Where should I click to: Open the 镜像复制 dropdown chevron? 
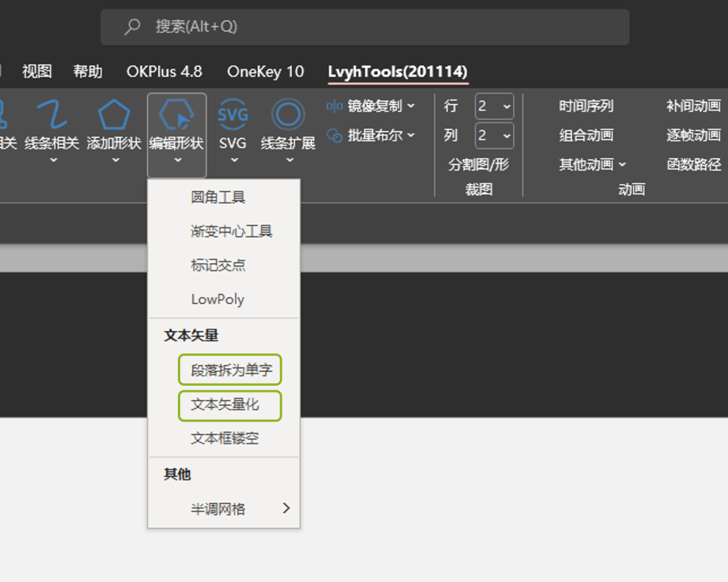[411, 107]
